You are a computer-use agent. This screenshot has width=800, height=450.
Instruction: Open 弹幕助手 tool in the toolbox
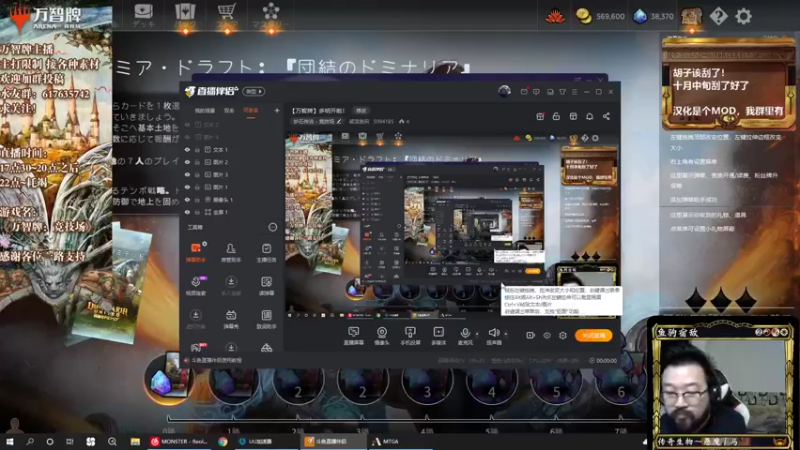pyautogui.click(x=196, y=253)
